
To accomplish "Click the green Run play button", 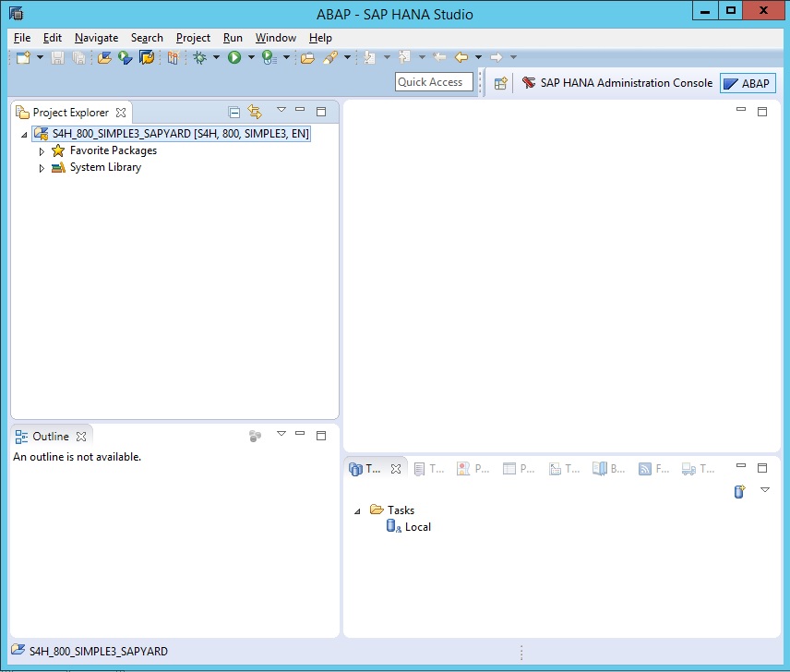I will [x=234, y=57].
